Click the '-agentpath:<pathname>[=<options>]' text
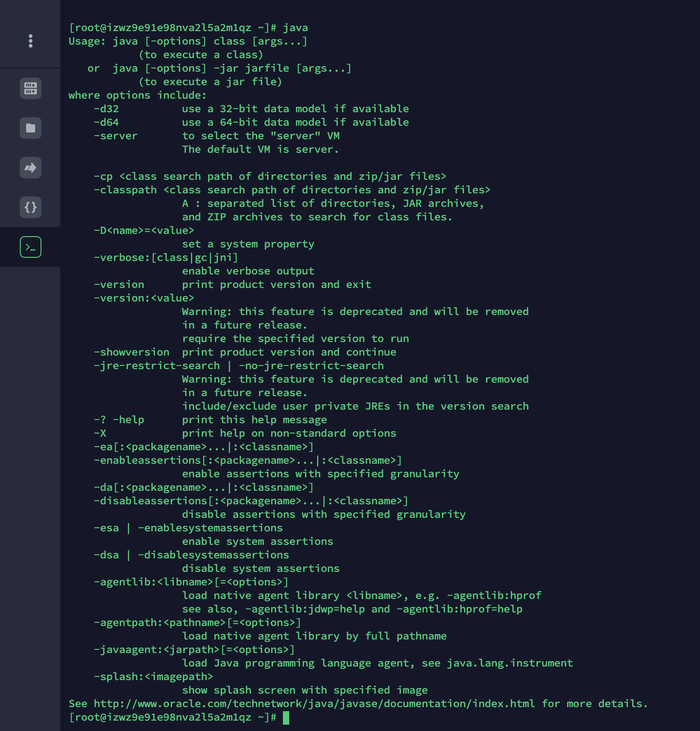The image size is (700, 731). click(197, 622)
